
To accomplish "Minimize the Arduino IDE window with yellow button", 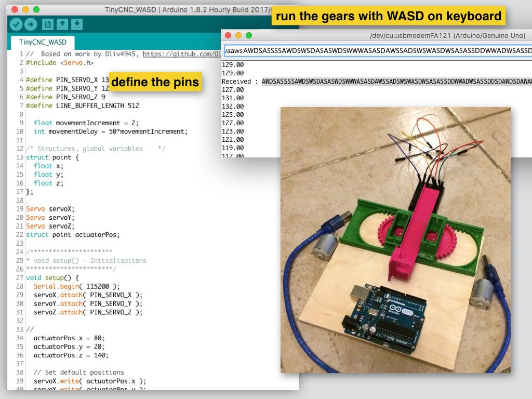I will tap(25, 9).
